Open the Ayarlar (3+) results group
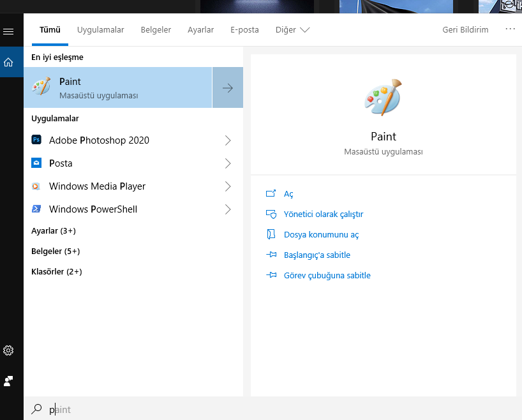 coord(54,231)
